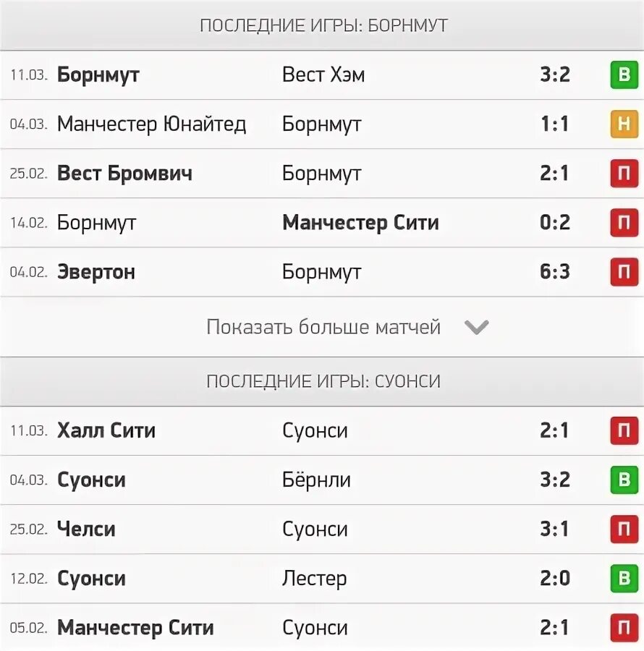Click Показать больше матчей text
The height and width of the screenshot is (651, 644).
323,327
